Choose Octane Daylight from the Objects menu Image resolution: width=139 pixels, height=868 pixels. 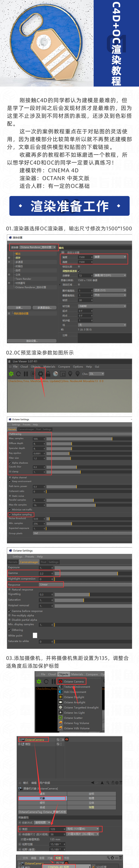coord(74,697)
